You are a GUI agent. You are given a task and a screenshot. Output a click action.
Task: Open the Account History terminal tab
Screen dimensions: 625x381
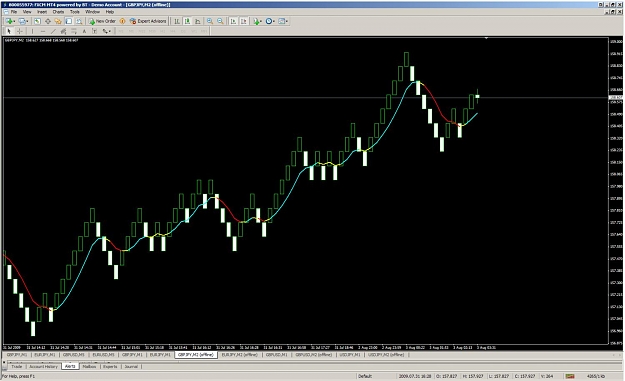pyautogui.click(x=43, y=366)
